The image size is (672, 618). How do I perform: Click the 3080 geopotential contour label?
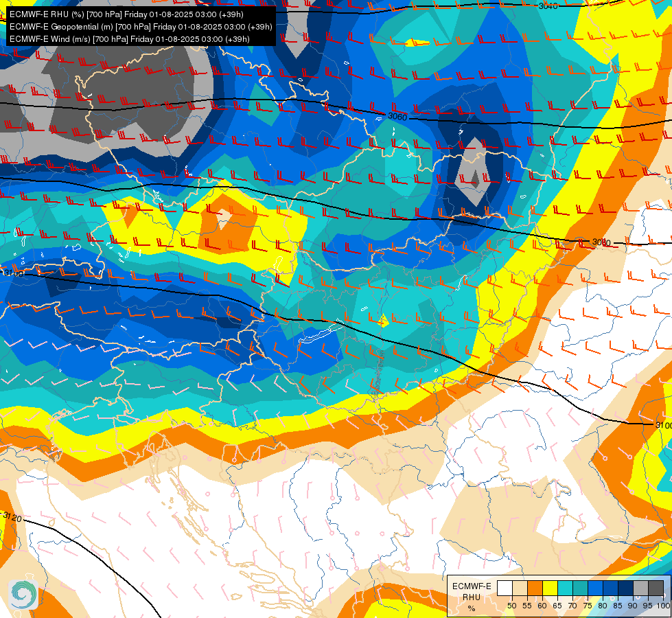click(x=601, y=242)
